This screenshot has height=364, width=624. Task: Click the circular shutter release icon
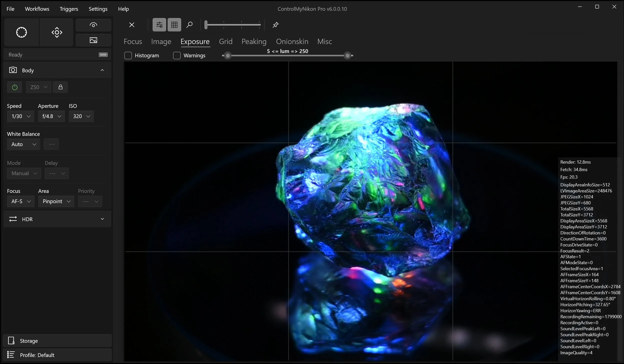click(x=22, y=32)
